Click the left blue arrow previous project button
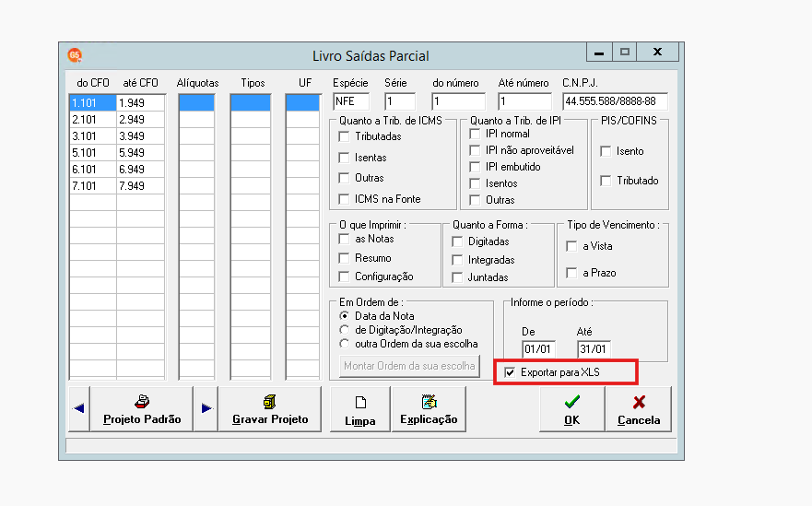 tap(78, 408)
